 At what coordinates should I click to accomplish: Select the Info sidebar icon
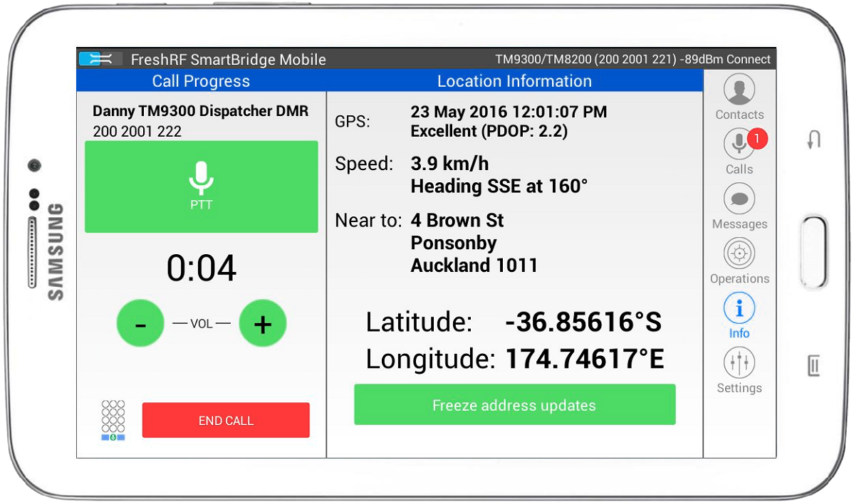(x=739, y=309)
